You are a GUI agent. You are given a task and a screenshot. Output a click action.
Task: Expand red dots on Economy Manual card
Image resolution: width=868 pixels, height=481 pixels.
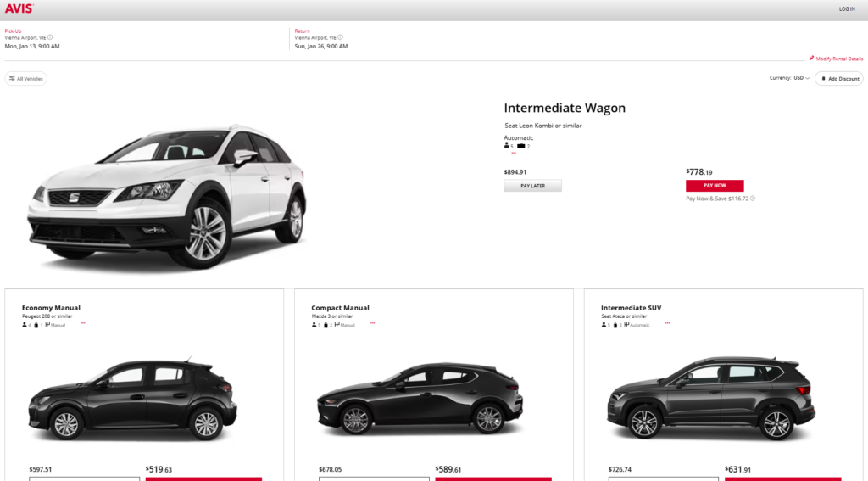click(x=82, y=323)
